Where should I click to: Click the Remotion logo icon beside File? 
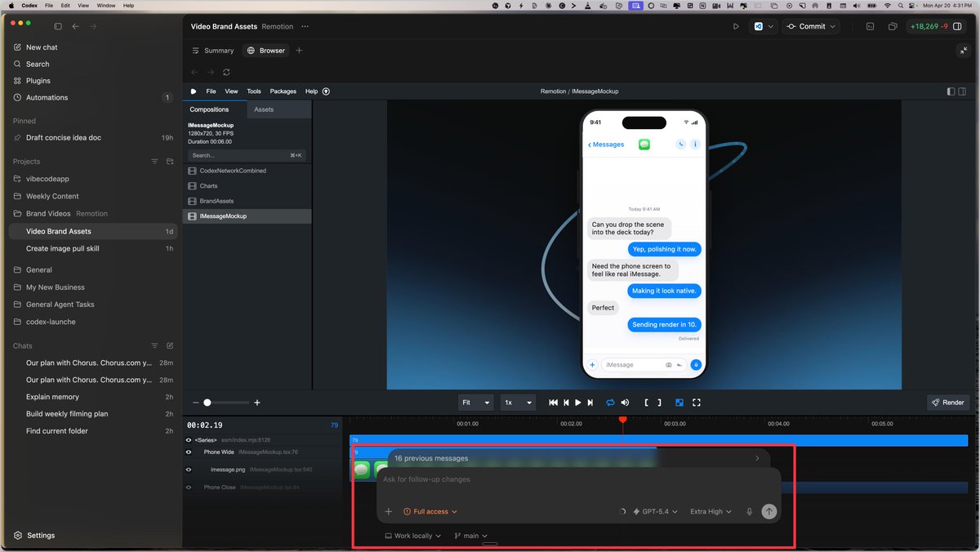(x=194, y=91)
